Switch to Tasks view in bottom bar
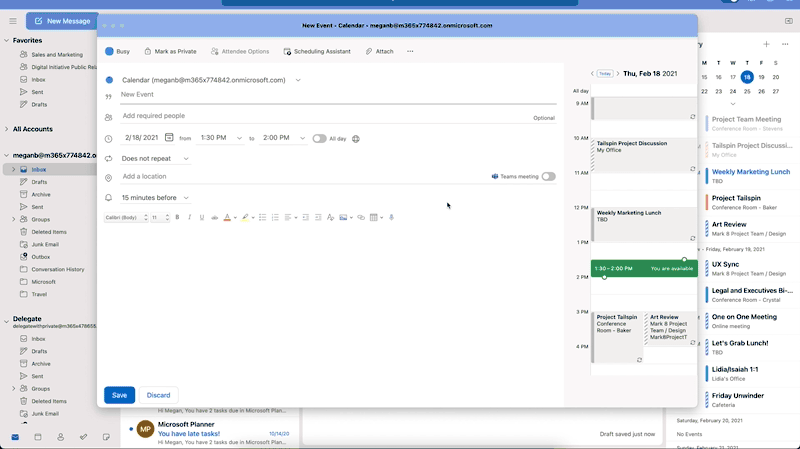The height and width of the screenshot is (449, 800). (x=83, y=437)
